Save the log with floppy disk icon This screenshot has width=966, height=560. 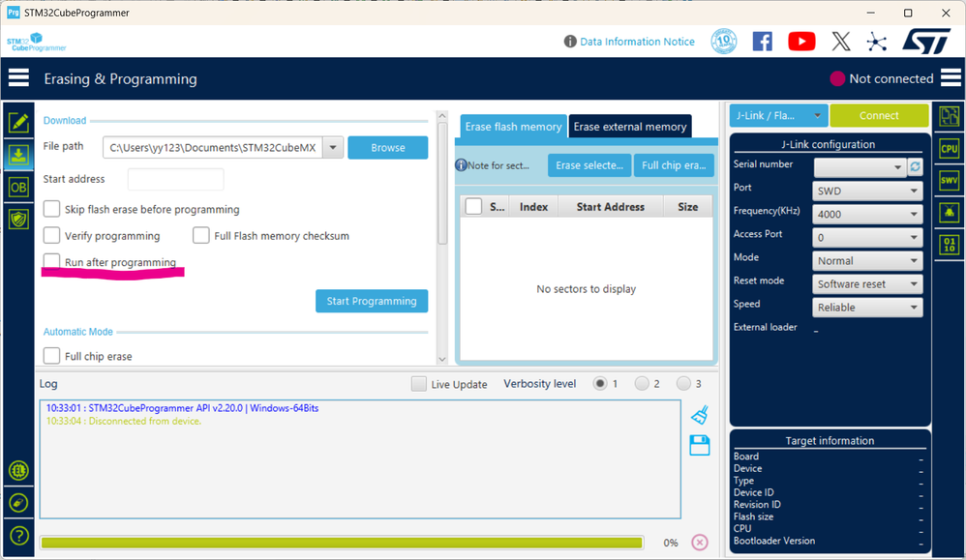700,446
